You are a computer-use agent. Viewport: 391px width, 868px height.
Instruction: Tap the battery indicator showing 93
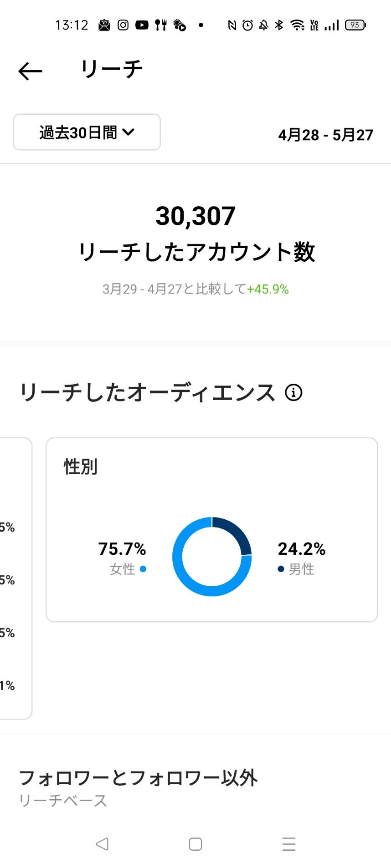click(355, 25)
